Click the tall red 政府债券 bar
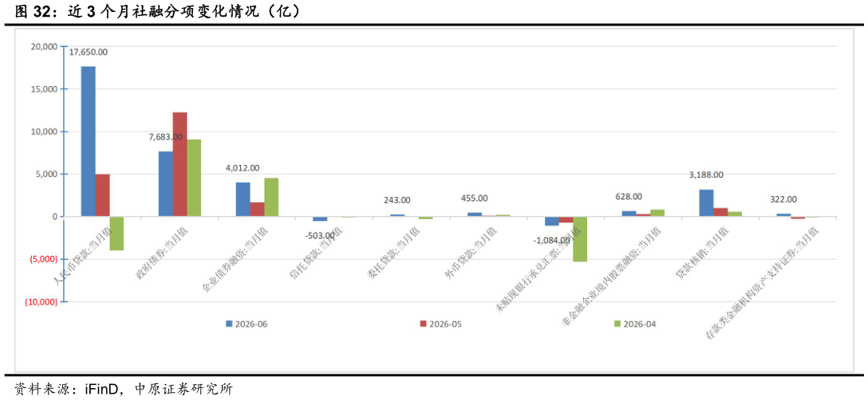868x400 pixels. (x=180, y=164)
